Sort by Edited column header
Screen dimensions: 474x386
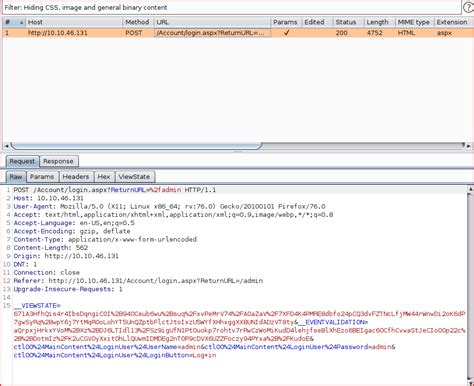pyautogui.click(x=317, y=22)
